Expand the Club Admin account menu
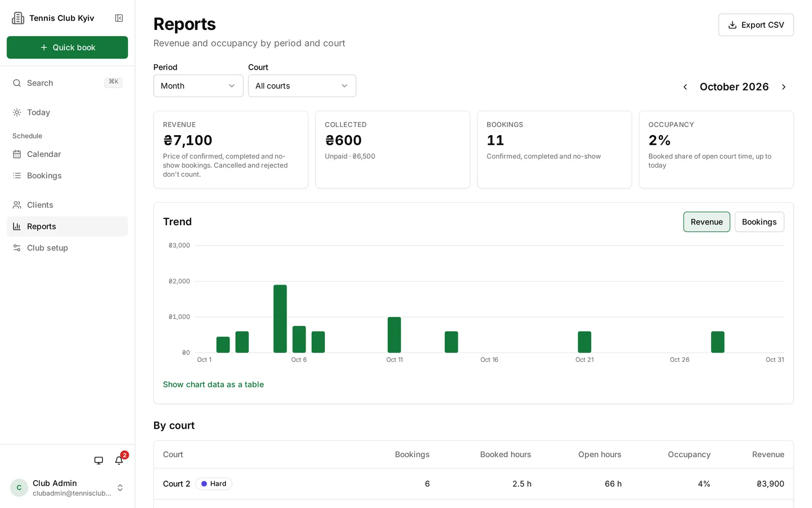The height and width of the screenshot is (508, 812). (120, 488)
